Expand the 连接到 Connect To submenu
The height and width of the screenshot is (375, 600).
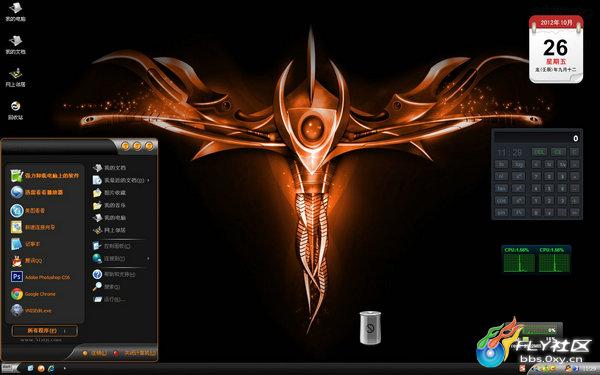tap(121, 259)
